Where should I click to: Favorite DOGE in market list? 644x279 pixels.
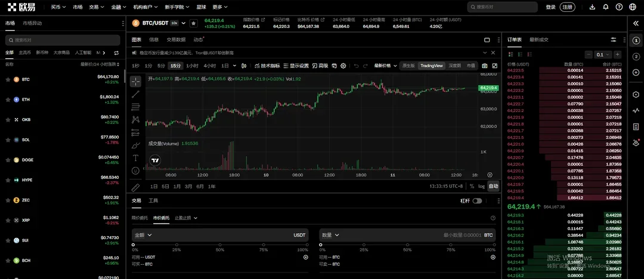8,160
